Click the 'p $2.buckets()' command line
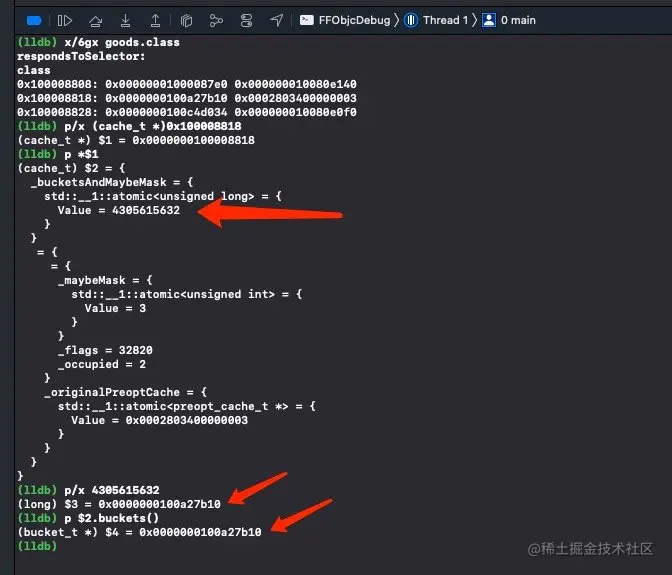Image resolution: width=672 pixels, height=575 pixels. pos(111,518)
